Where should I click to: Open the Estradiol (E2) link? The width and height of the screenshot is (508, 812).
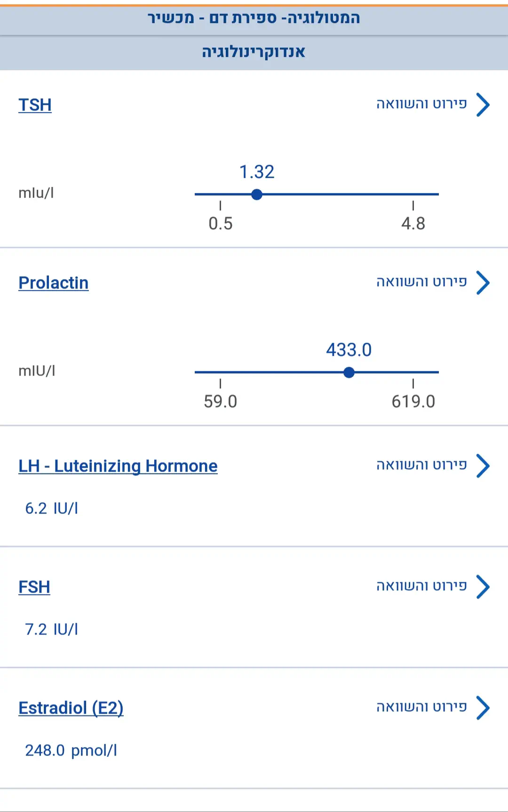pyautogui.click(x=71, y=708)
